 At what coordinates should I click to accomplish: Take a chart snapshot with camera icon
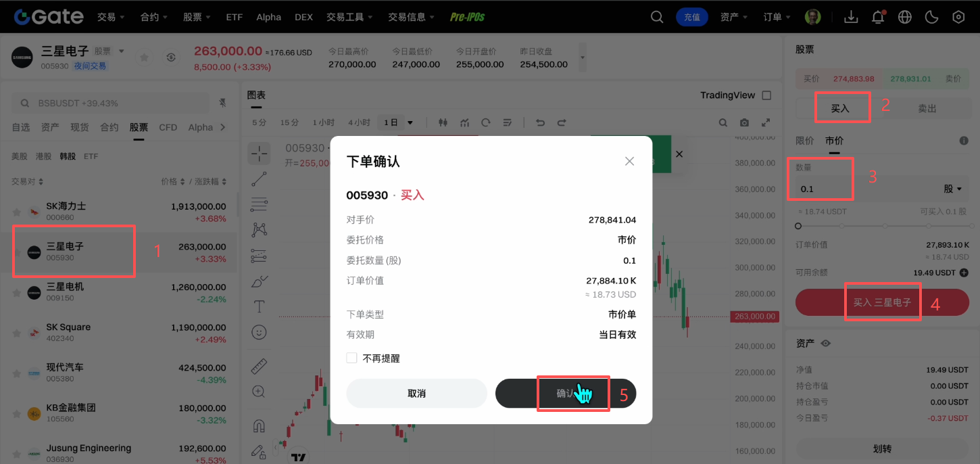[744, 122]
